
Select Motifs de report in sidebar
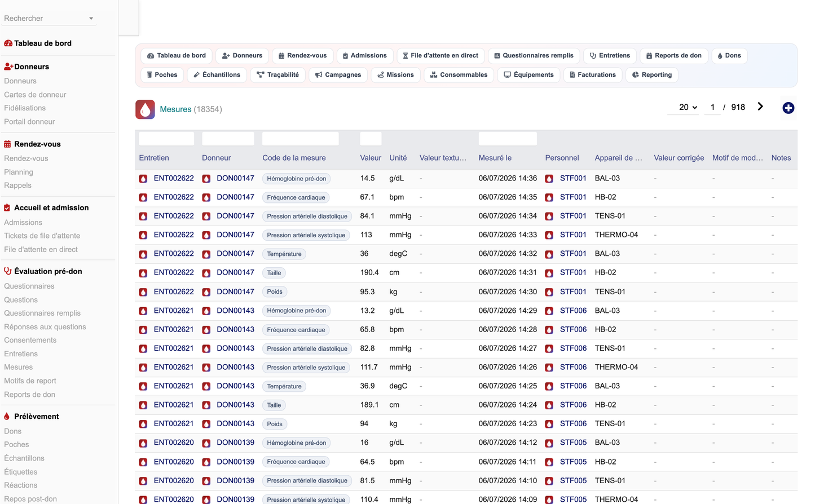click(x=30, y=381)
